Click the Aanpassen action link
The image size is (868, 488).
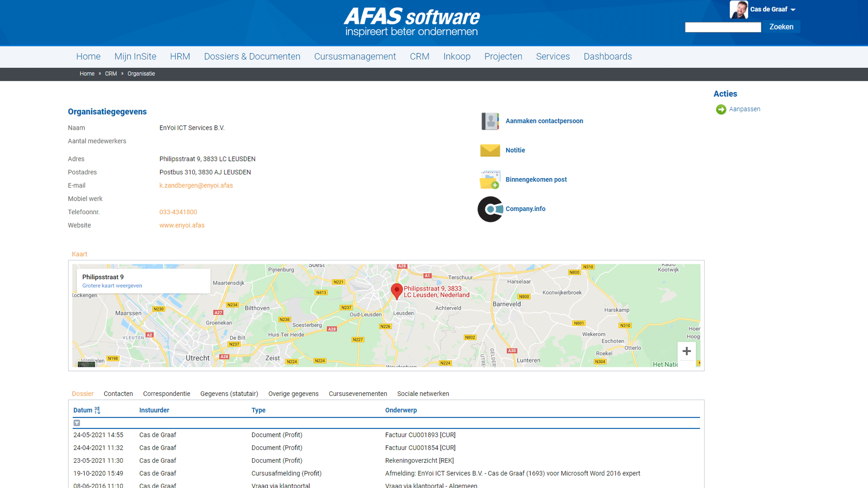[x=744, y=109]
